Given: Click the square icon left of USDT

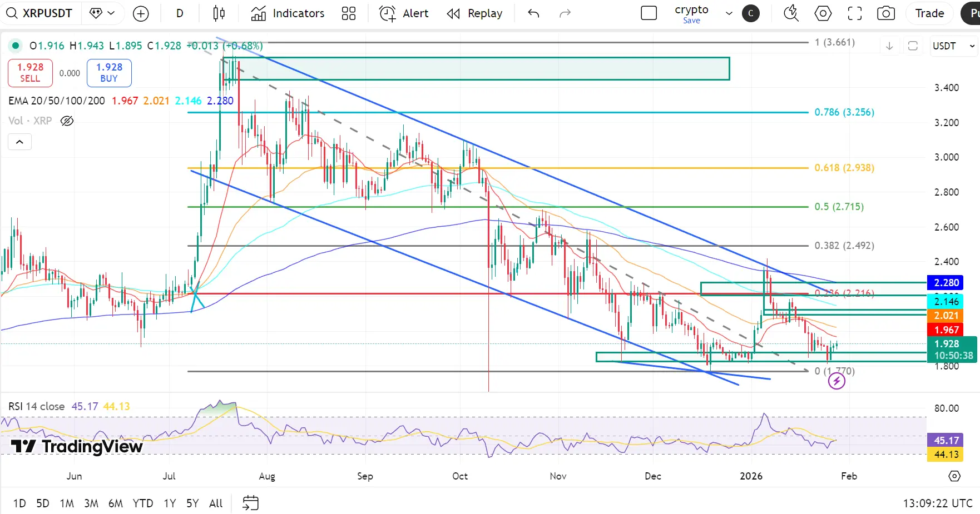Looking at the screenshot, I should (913, 46).
